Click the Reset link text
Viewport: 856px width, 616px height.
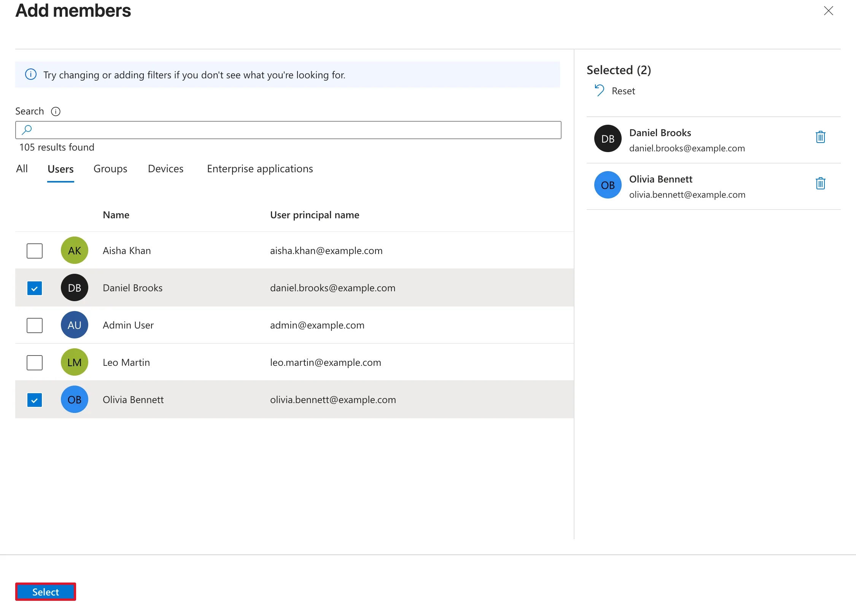(623, 91)
